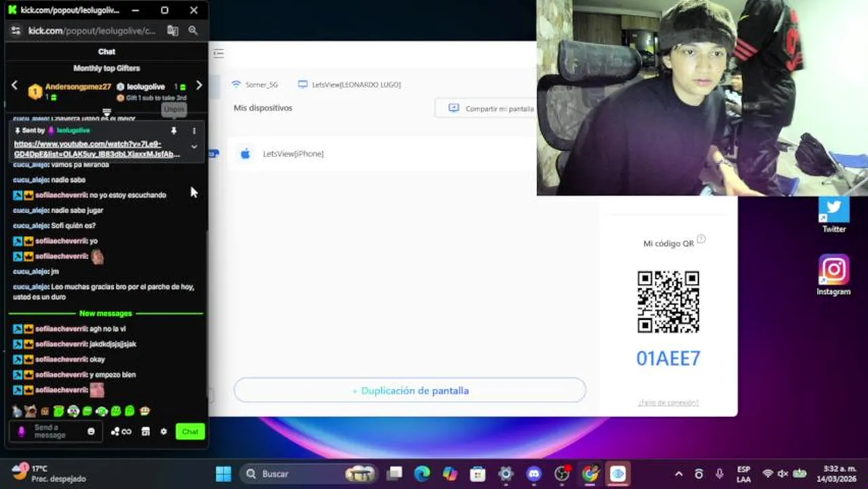Click Andersongpmez27 in top gifters
Screen dimensions: 868x489
pos(78,87)
